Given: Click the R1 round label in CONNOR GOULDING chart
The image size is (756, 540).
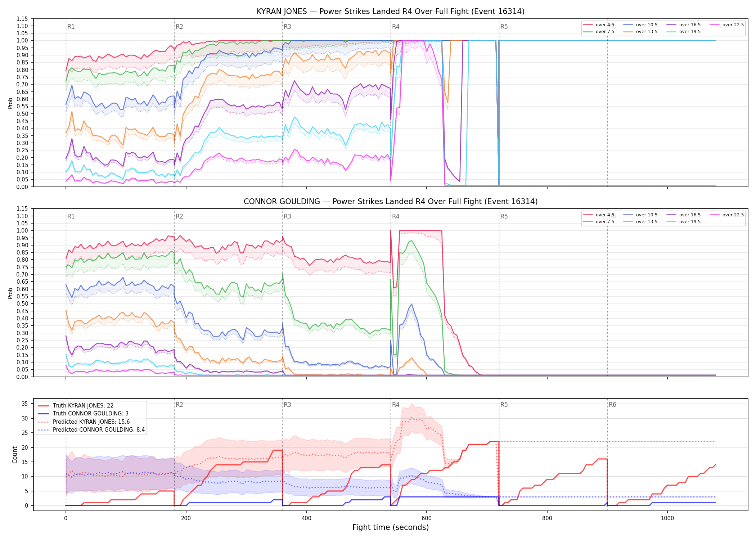Looking at the screenshot, I should click(x=71, y=216).
